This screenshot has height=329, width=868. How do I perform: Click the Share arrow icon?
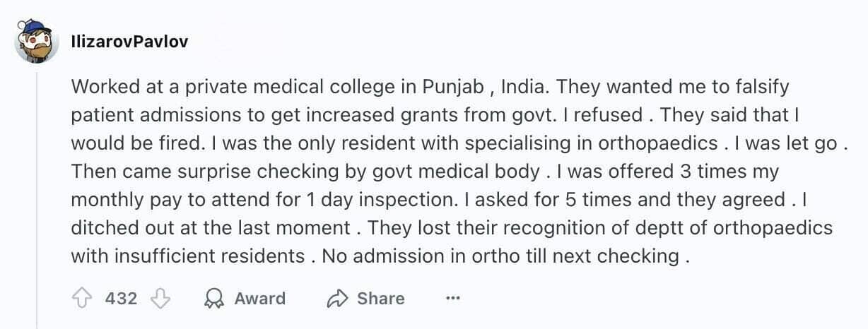[337, 299]
